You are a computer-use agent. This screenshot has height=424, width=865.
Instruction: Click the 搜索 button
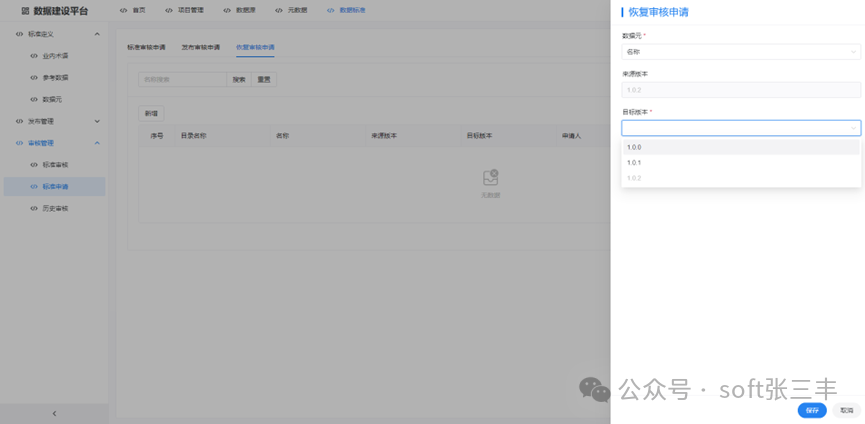pos(239,79)
